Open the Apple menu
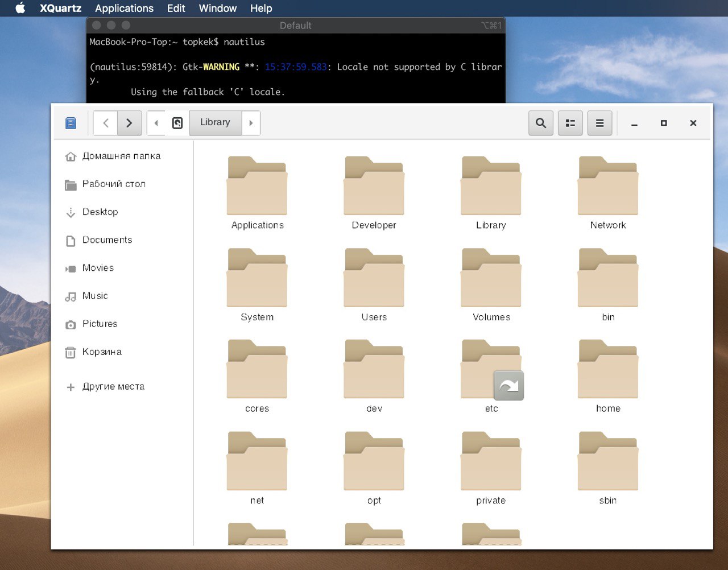Viewport: 728px width, 570px height. (20, 8)
